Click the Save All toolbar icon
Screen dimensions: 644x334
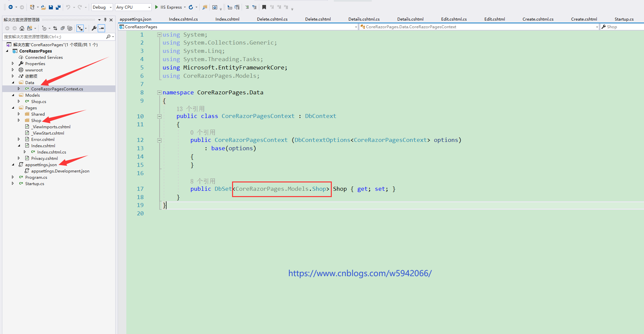pos(58,7)
